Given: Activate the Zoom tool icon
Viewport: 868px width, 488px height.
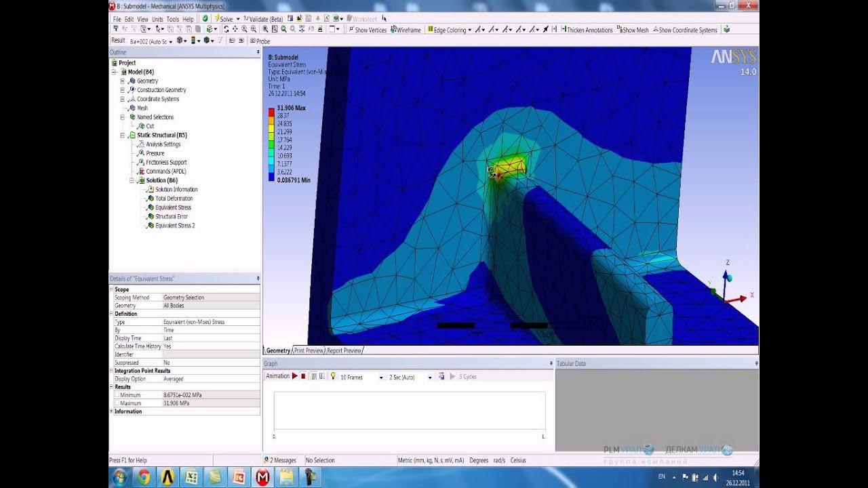Looking at the screenshot, I should point(244,29).
